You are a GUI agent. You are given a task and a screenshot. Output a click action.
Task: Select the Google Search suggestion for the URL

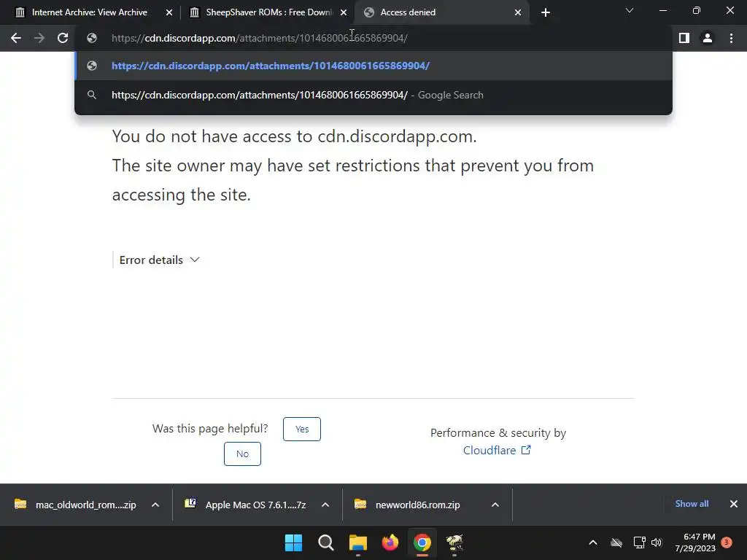pyautogui.click(x=373, y=95)
